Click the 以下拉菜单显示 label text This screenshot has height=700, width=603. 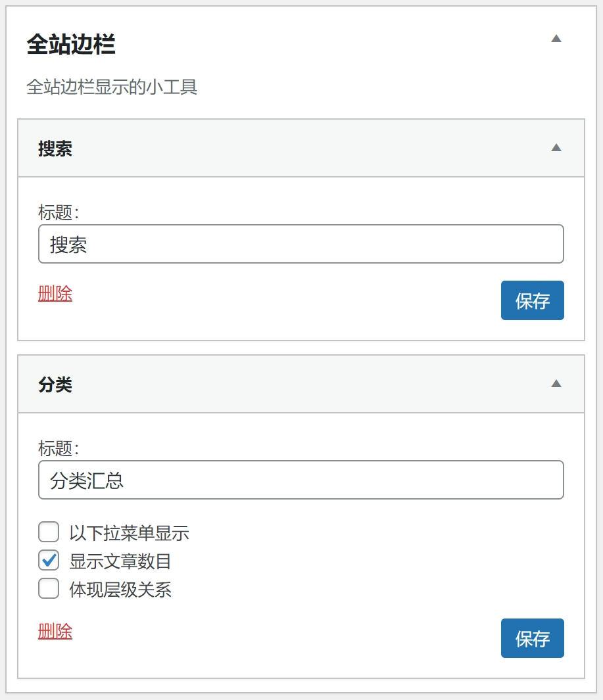129,533
